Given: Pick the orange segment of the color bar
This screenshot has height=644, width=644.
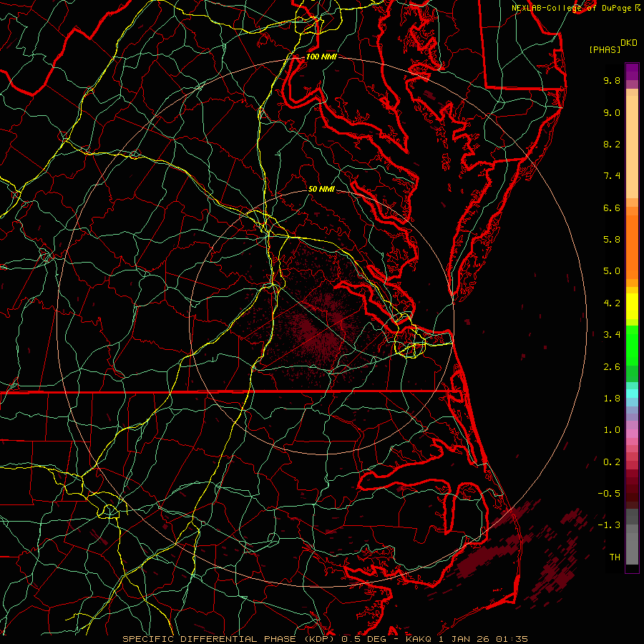Looking at the screenshot, I should pyautogui.click(x=632, y=246).
